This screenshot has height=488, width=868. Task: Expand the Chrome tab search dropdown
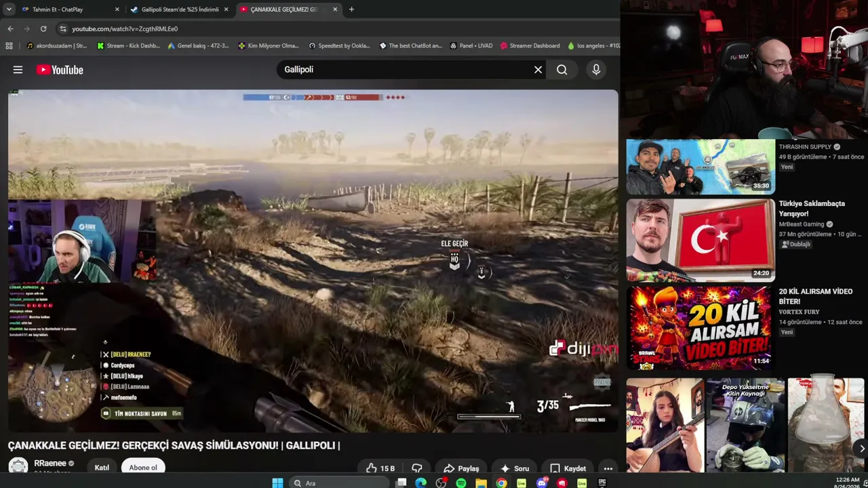(x=9, y=9)
